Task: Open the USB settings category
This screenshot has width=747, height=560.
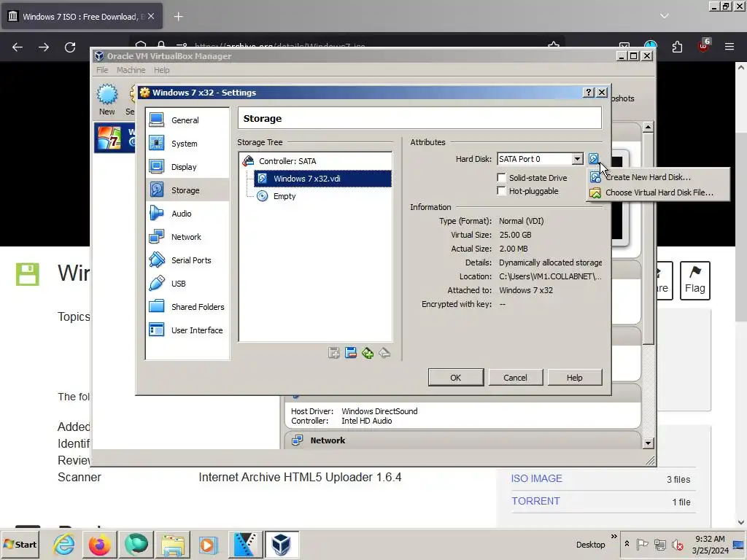Action: coord(187,284)
